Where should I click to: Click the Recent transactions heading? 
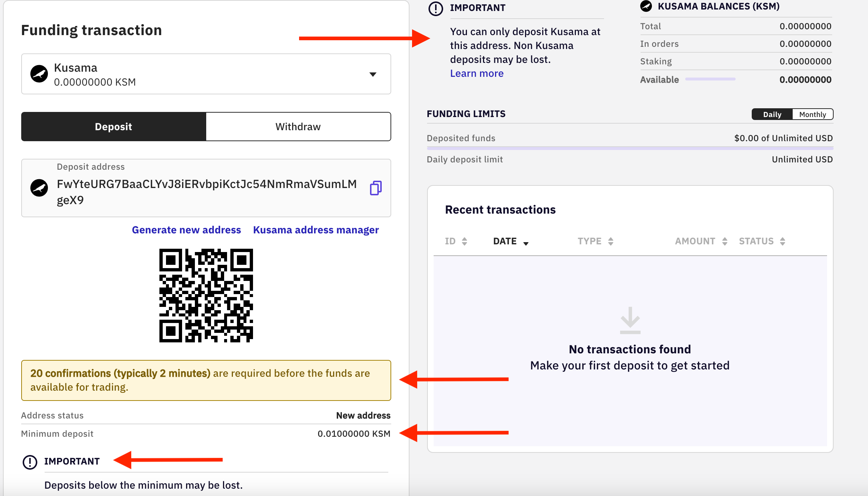501,210
